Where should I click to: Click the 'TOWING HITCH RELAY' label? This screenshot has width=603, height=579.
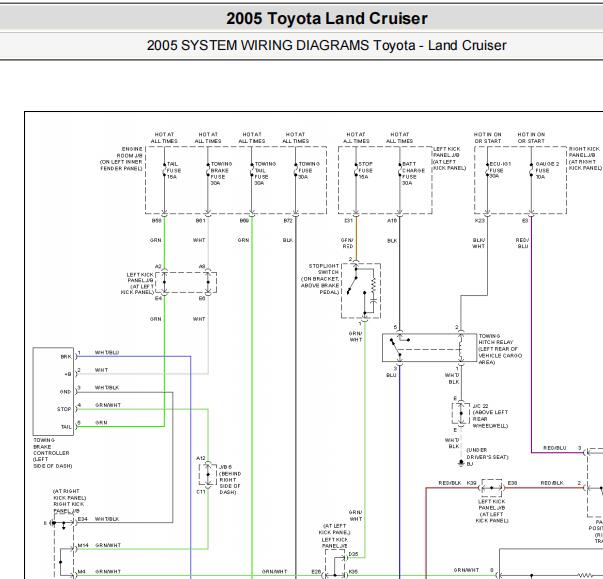[x=496, y=339]
